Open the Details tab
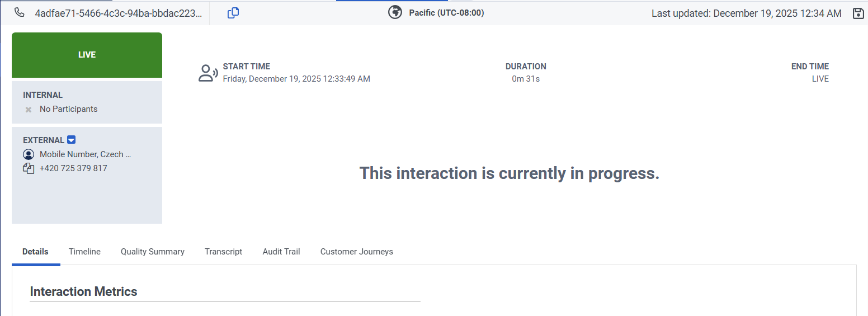The image size is (868, 316). tap(35, 252)
